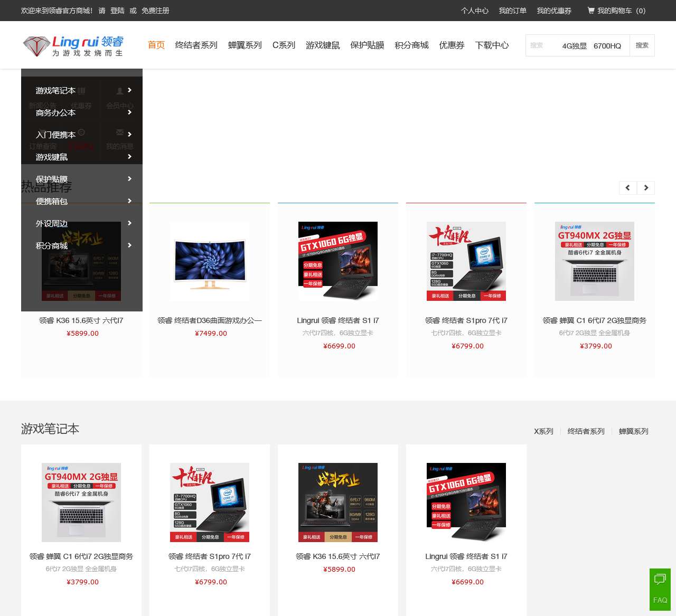Expand the sidebar 积分商城 category arrow
Image resolution: width=676 pixels, height=616 pixels.
129,245
